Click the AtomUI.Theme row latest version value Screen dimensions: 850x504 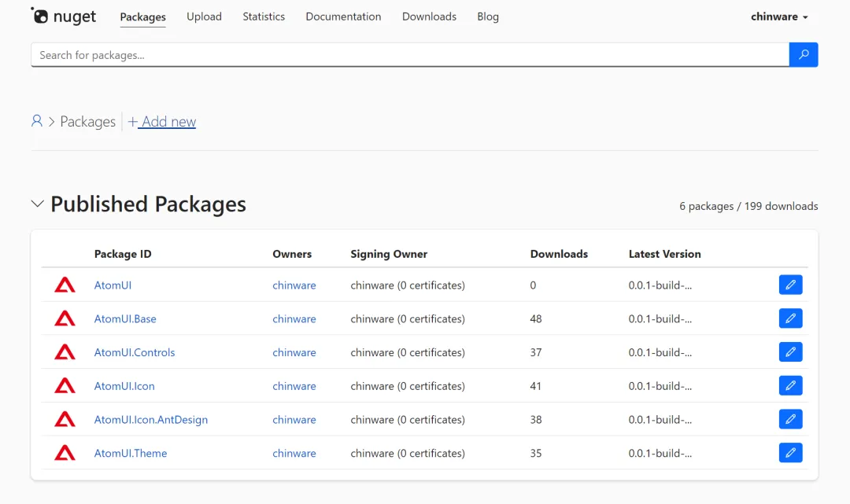[x=660, y=453]
